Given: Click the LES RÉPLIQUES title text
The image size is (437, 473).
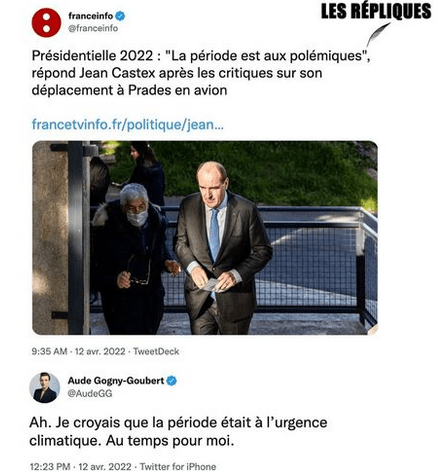Looking at the screenshot, I should point(376,11).
